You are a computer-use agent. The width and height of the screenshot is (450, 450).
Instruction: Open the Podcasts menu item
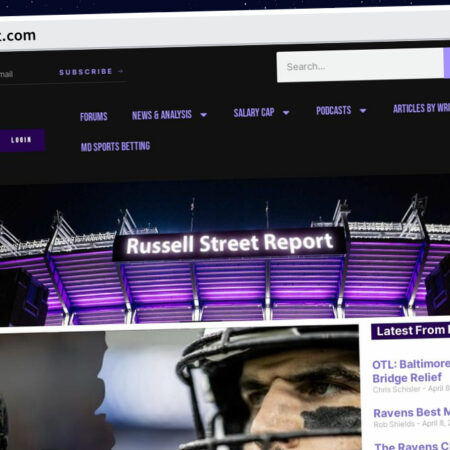pos(333,110)
